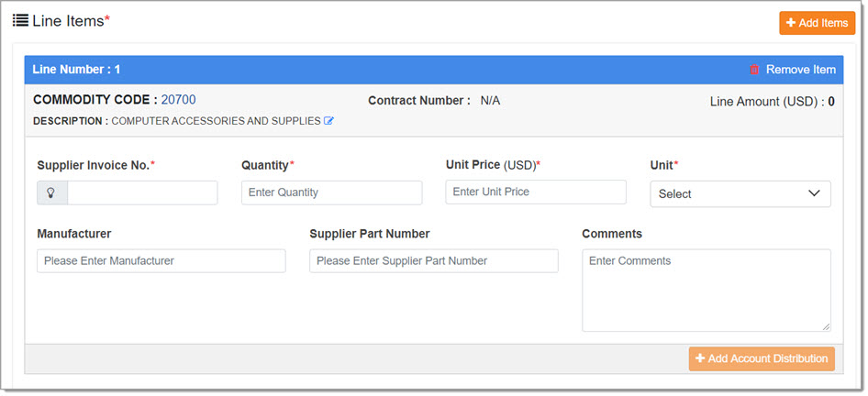Screen dimensions: 868x396
Task: Open commodity code 20700 link
Action: click(178, 100)
